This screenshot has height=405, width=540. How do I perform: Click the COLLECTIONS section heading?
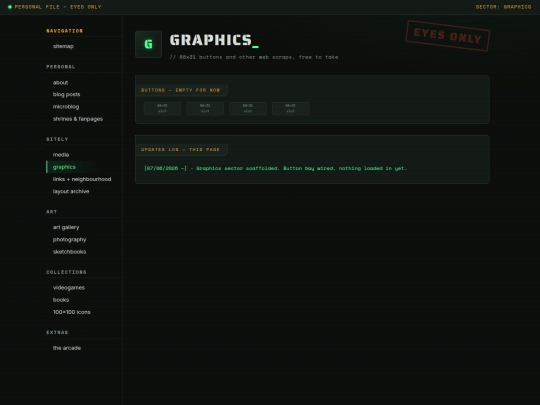click(66, 272)
